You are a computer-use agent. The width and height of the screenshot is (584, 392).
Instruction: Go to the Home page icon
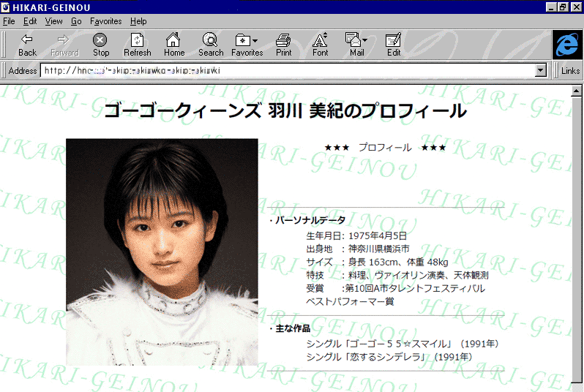(x=173, y=39)
